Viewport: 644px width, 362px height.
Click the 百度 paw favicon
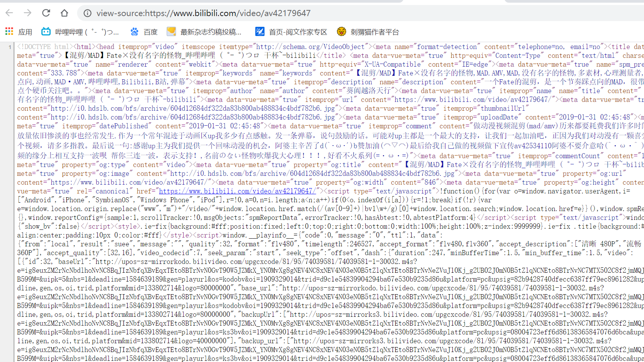click(134, 31)
